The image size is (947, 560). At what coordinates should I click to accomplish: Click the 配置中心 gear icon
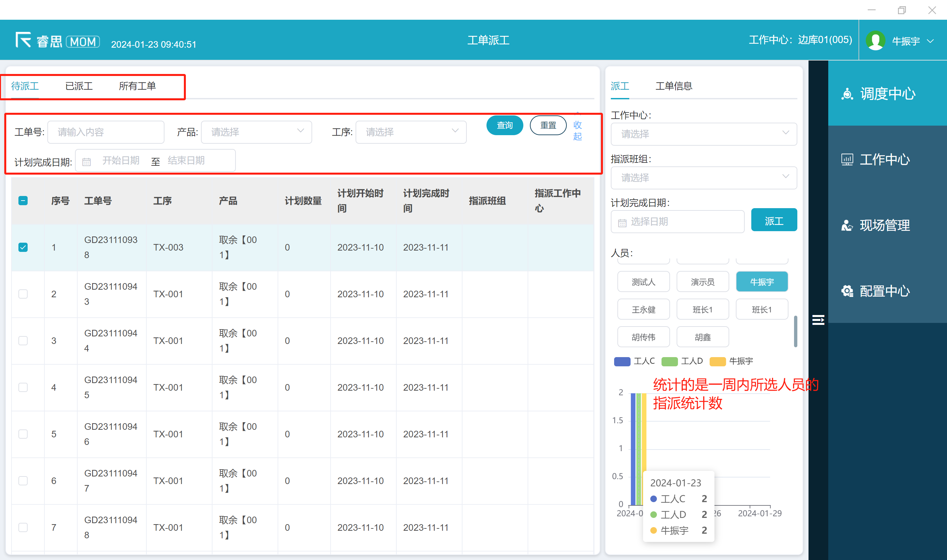click(847, 291)
